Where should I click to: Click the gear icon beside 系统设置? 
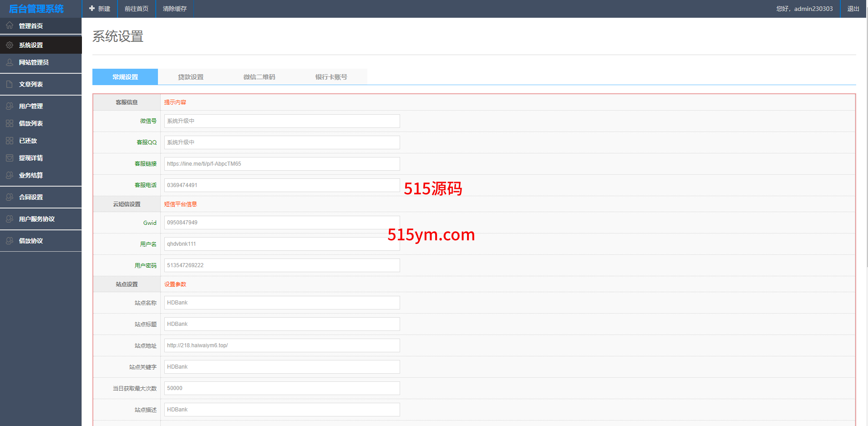[x=10, y=45]
